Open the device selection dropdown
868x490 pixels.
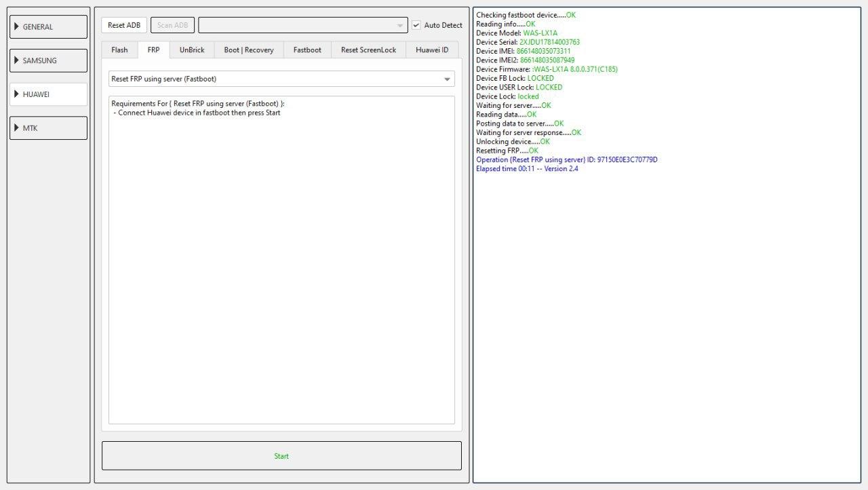303,25
